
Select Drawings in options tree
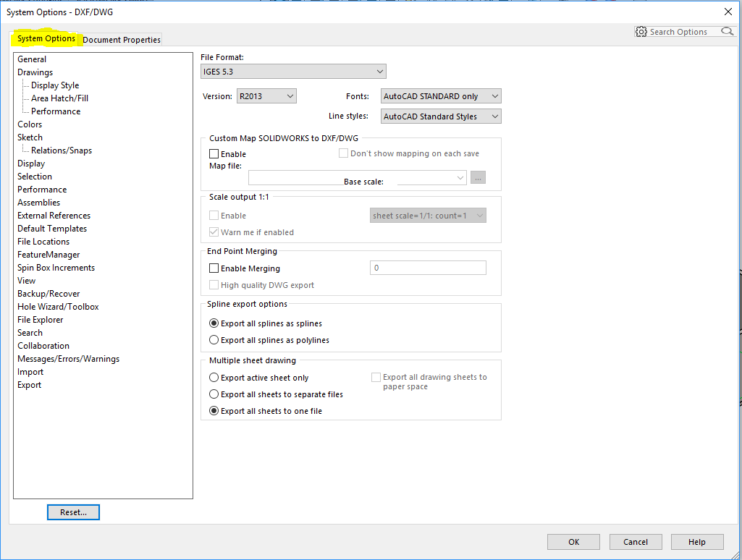pos(35,72)
